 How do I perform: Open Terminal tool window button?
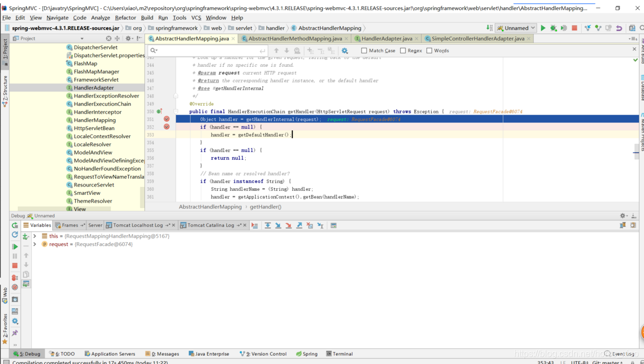tap(340, 354)
